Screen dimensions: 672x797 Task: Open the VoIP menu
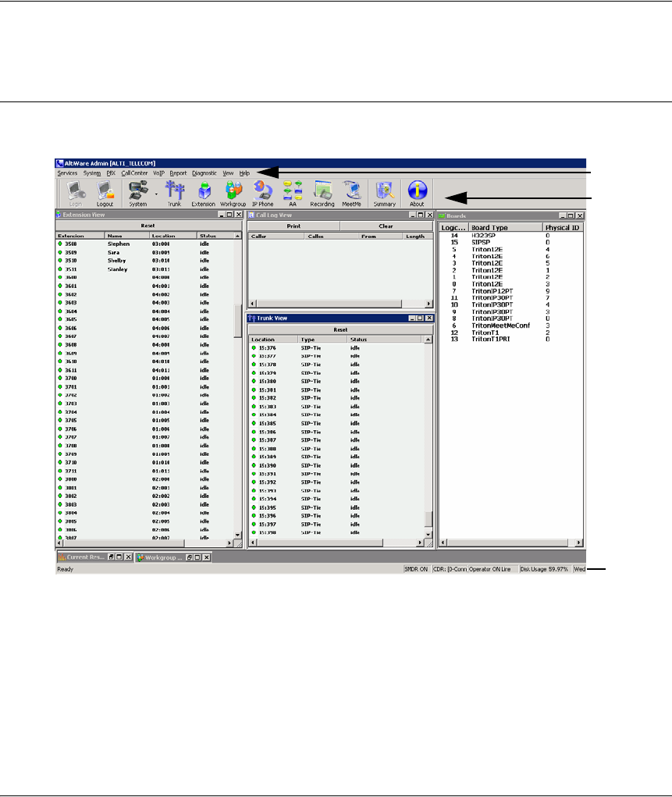(x=158, y=173)
